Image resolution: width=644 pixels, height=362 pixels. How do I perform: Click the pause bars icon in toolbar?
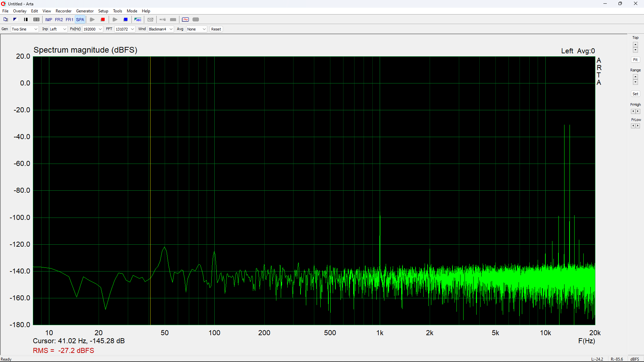click(26, 19)
